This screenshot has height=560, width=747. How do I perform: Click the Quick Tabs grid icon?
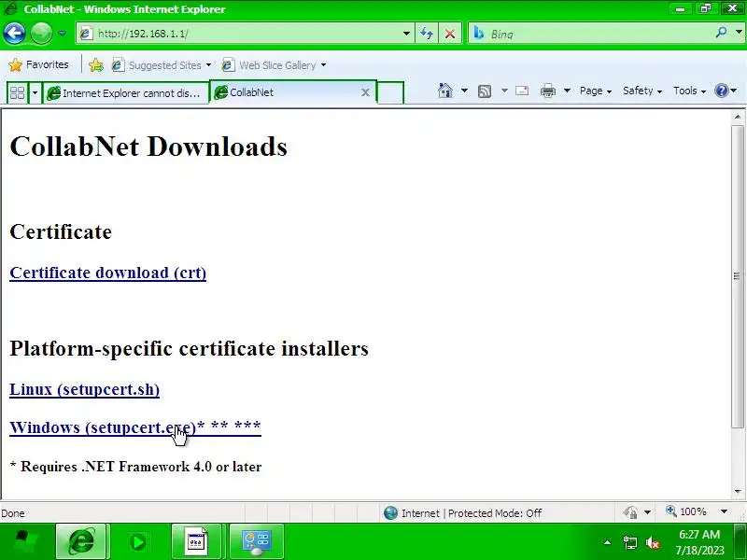(17, 92)
